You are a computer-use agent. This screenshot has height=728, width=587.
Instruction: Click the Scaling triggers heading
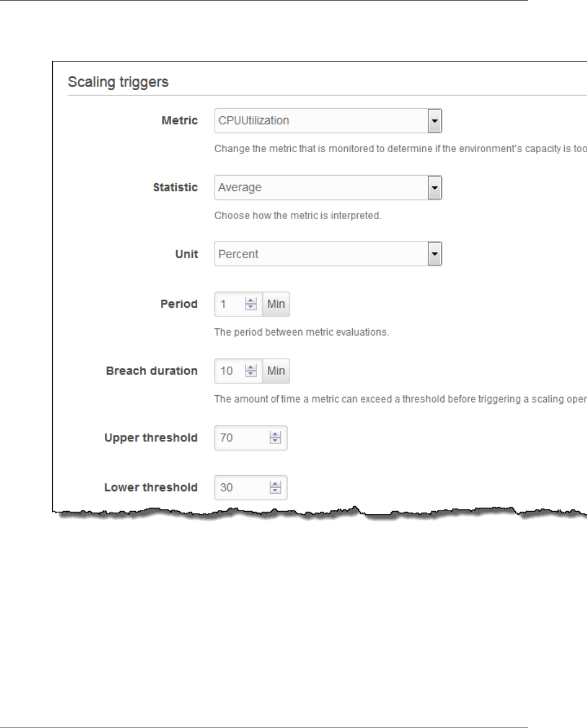click(118, 82)
